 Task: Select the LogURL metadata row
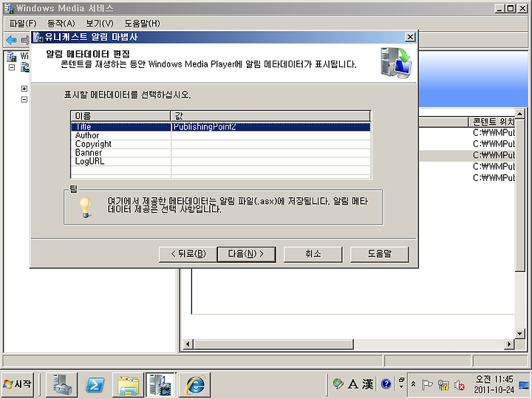coord(220,162)
